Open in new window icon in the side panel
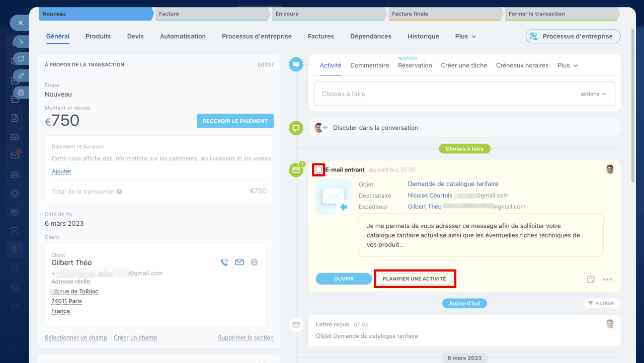644x363 pixels. point(21,59)
